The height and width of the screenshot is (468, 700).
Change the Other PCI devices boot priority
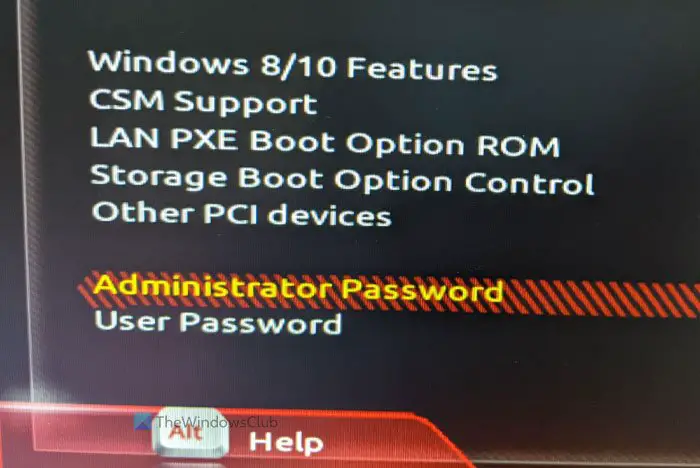point(241,214)
